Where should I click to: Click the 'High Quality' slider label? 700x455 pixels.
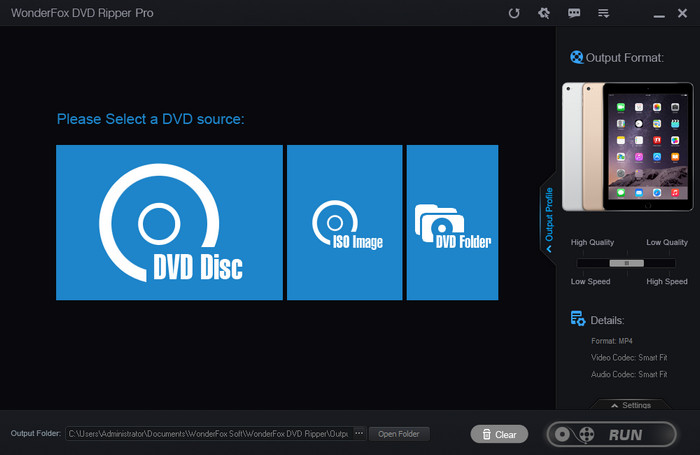(x=592, y=242)
